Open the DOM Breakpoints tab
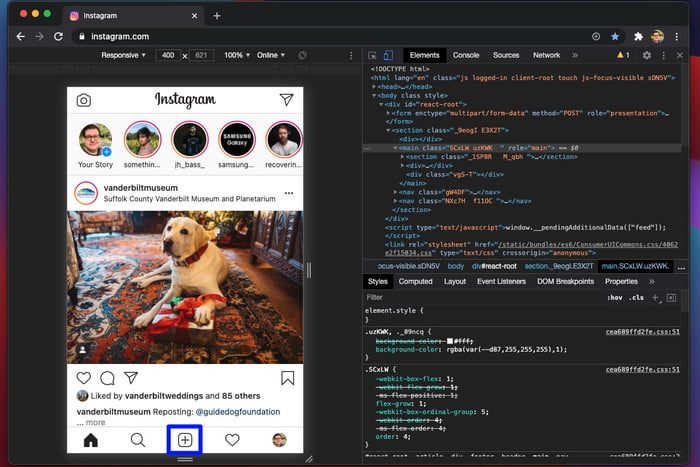Viewport: 700px width, 467px height. click(566, 282)
